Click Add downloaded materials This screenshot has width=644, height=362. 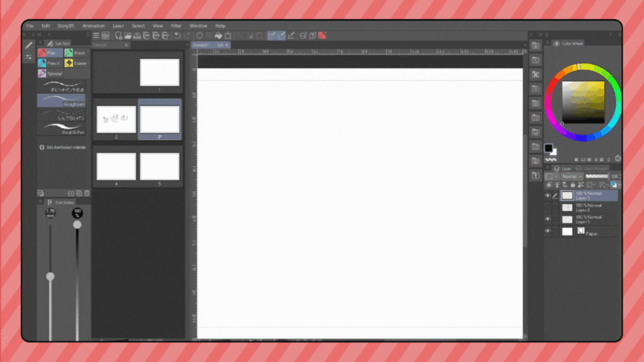coord(62,147)
